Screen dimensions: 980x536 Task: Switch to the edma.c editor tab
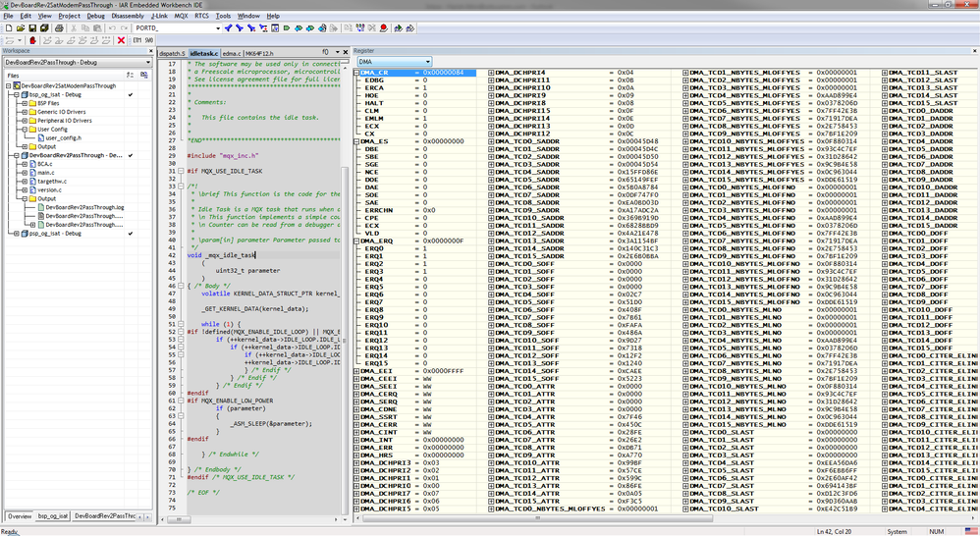tap(232, 52)
